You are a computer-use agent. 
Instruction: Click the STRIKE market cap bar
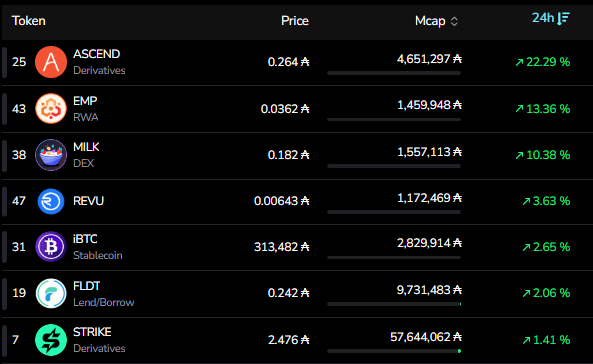pos(394,351)
